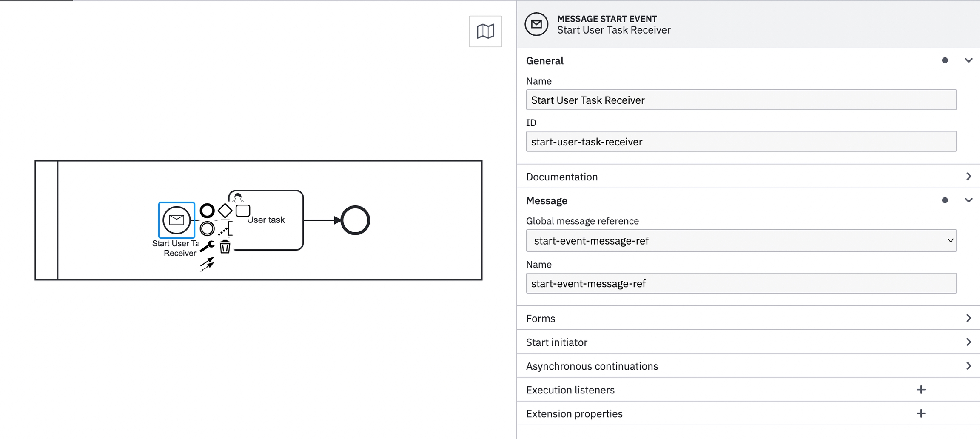Append a task from the context pad
980x439 pixels.
click(x=243, y=211)
